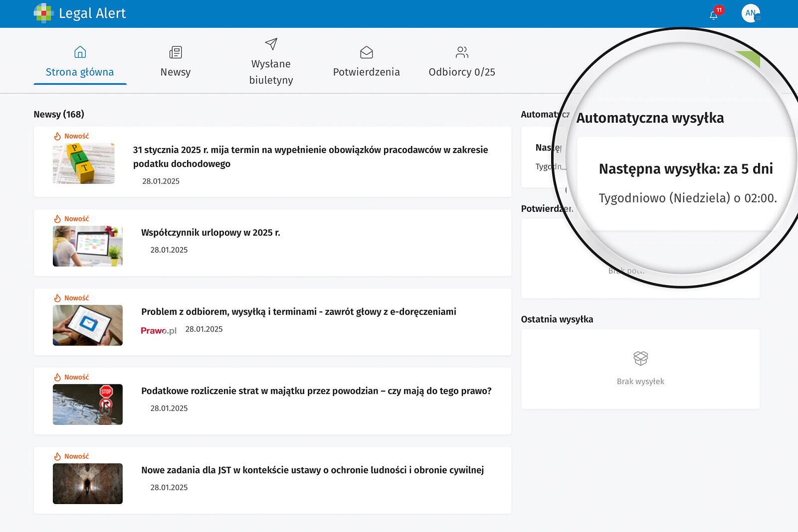This screenshot has height=532, width=798.
Task: Open Podatkowe rozliczenie strat powodzian article
Action: click(x=316, y=391)
